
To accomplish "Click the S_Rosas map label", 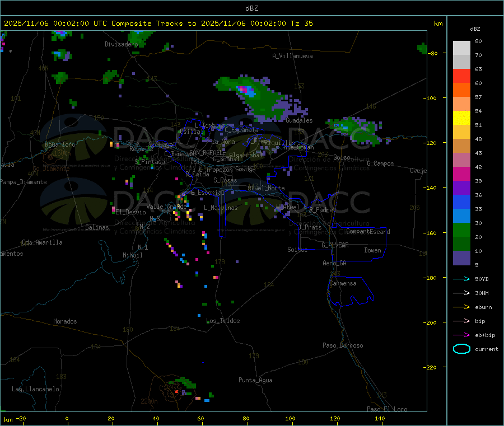I will pyautogui.click(x=225, y=180).
